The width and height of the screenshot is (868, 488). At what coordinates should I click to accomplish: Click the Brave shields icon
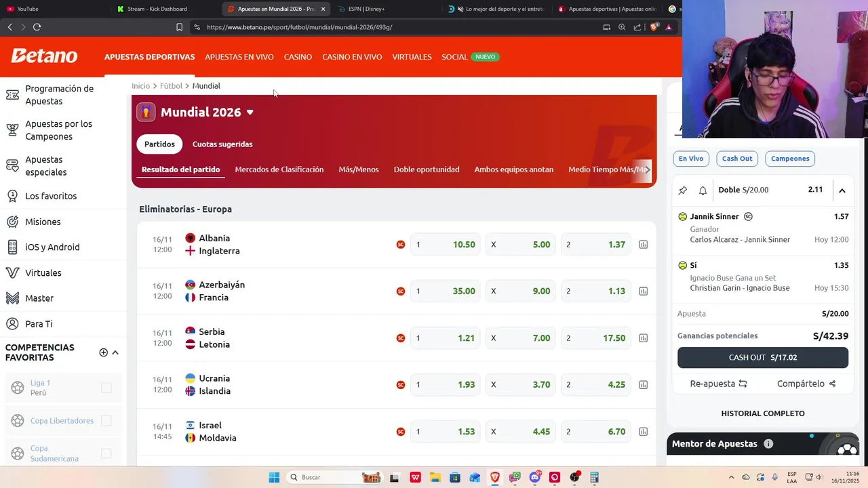(654, 27)
